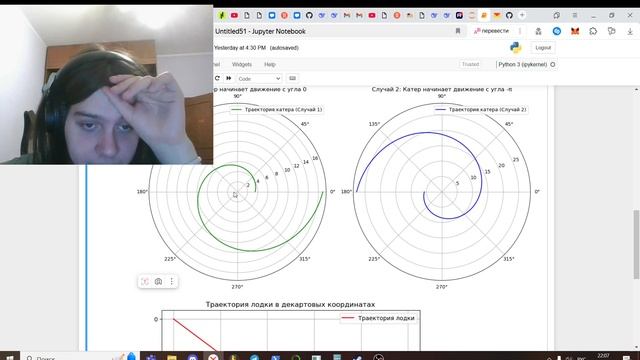
Task: Click the Траектория лодки legend in the Cartesian plot
Action: pos(378,318)
